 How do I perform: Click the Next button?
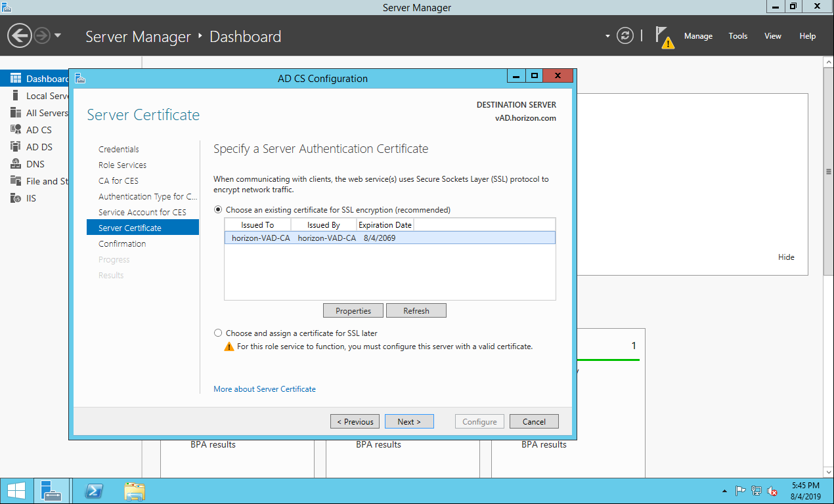click(409, 421)
